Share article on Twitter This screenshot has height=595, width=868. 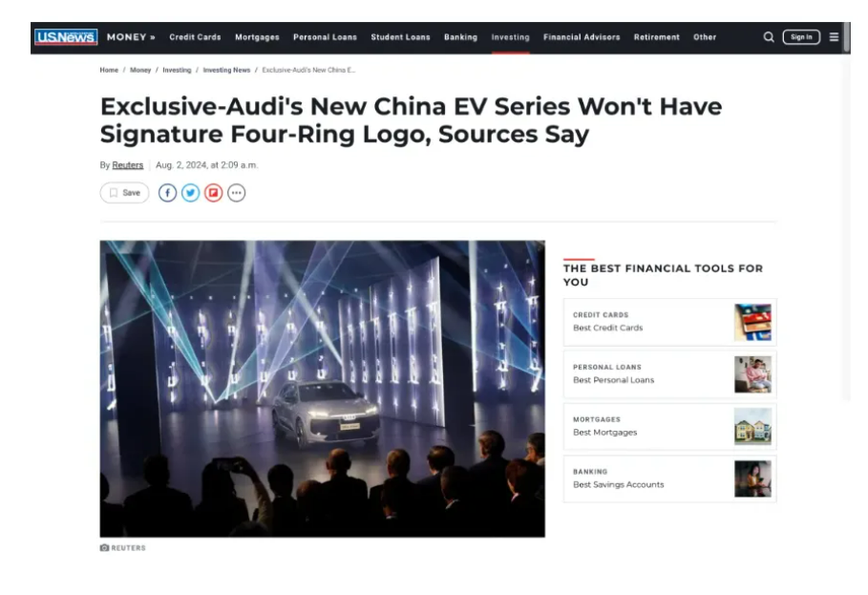pyautogui.click(x=190, y=193)
